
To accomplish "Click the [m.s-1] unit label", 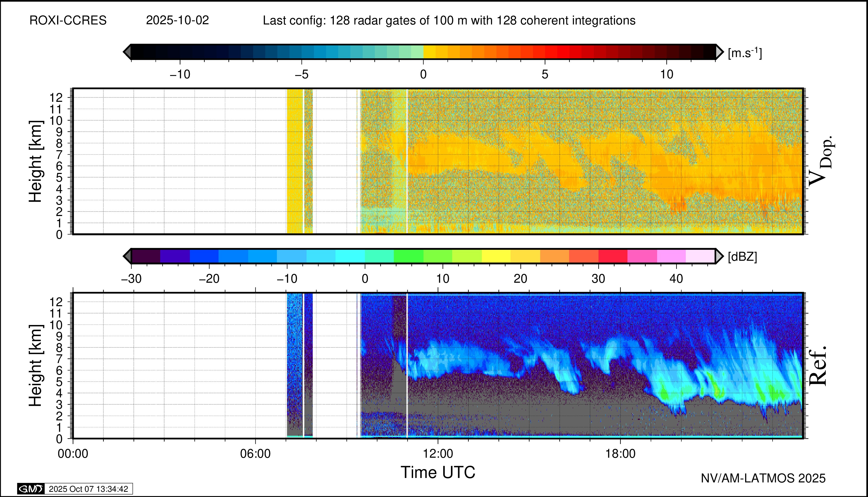I will [x=745, y=53].
